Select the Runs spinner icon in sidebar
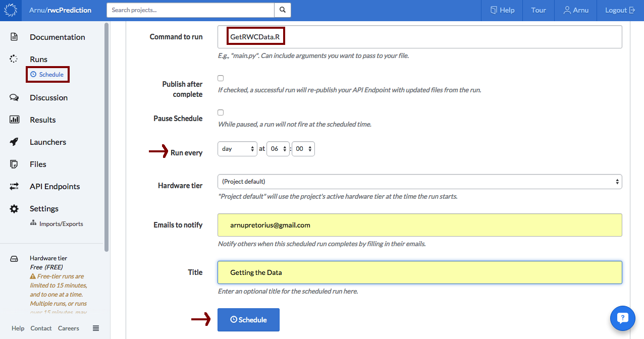 click(x=14, y=59)
